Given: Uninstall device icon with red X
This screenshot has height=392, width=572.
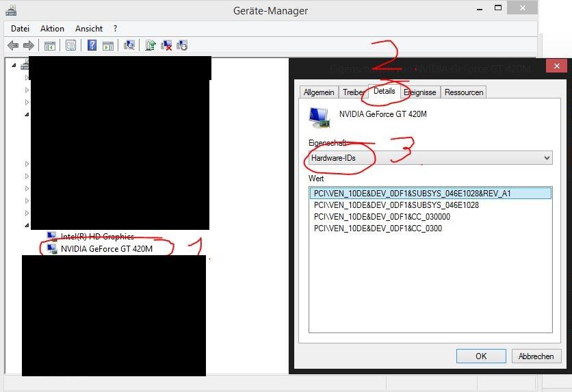Looking at the screenshot, I should click(x=166, y=45).
